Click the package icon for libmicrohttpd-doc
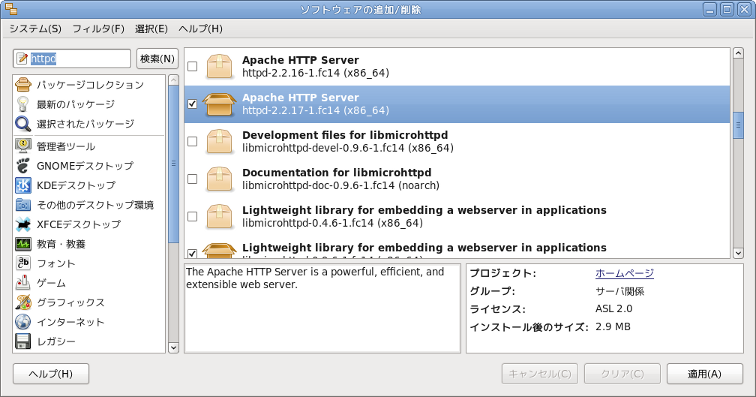Screen dimensions: 756x397 [x=219, y=179]
